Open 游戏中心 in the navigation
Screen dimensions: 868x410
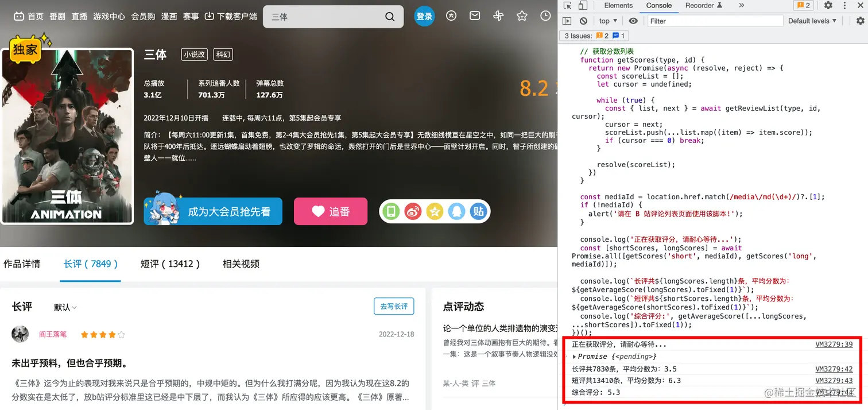click(x=109, y=16)
